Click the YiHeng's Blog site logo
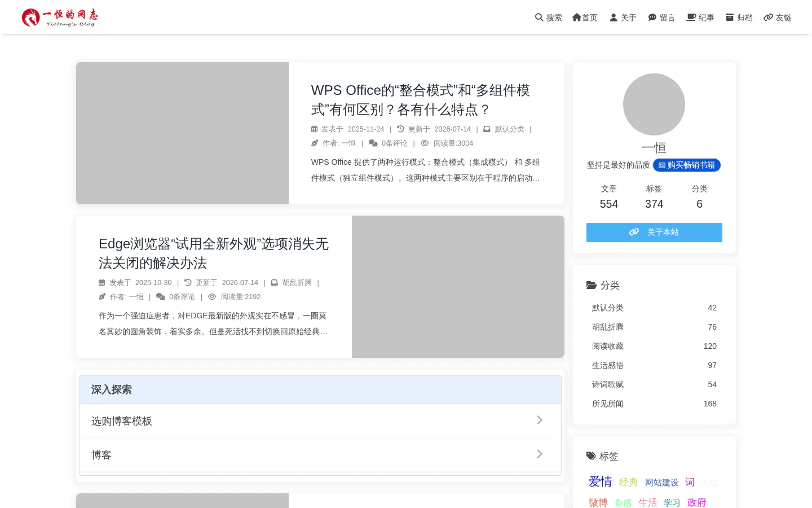 60,17
